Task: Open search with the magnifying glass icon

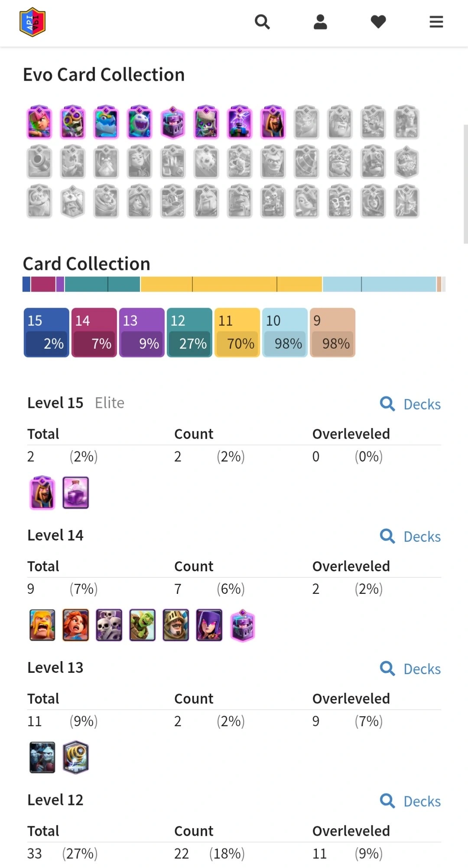Action: pos(262,22)
